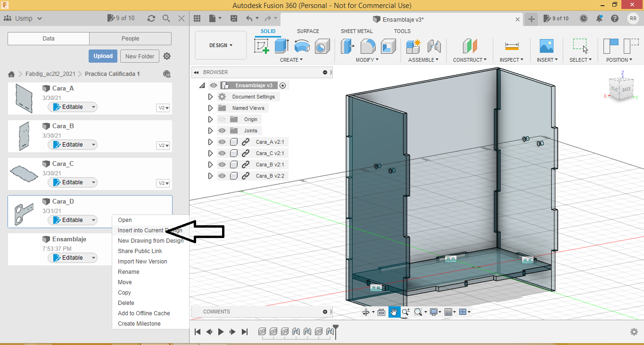Image resolution: width=644 pixels, height=345 pixels.
Task: Open timeline settings gear
Action: tap(634, 332)
